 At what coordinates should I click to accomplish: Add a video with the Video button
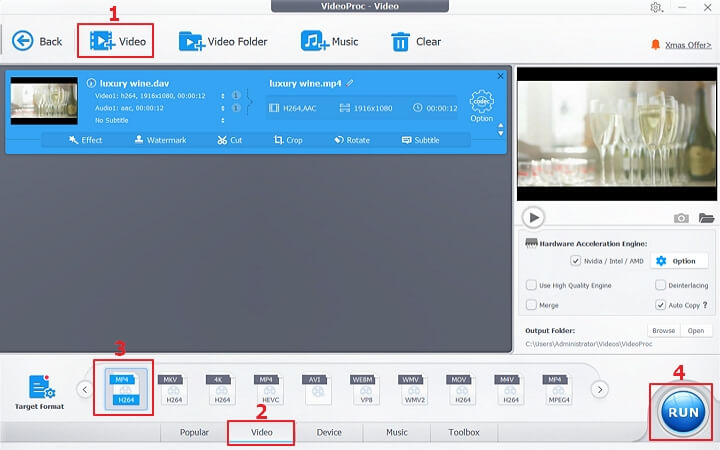(118, 41)
